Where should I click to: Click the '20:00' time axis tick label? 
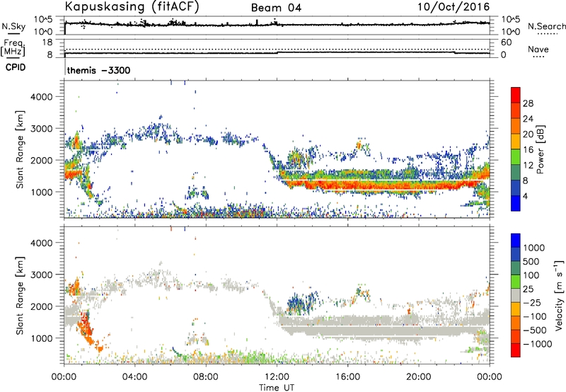(419, 377)
